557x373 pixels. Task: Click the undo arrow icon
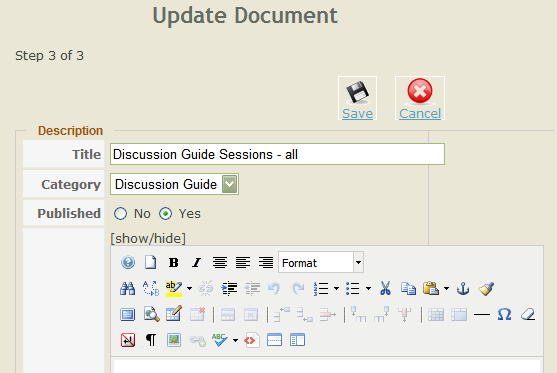[274, 288]
